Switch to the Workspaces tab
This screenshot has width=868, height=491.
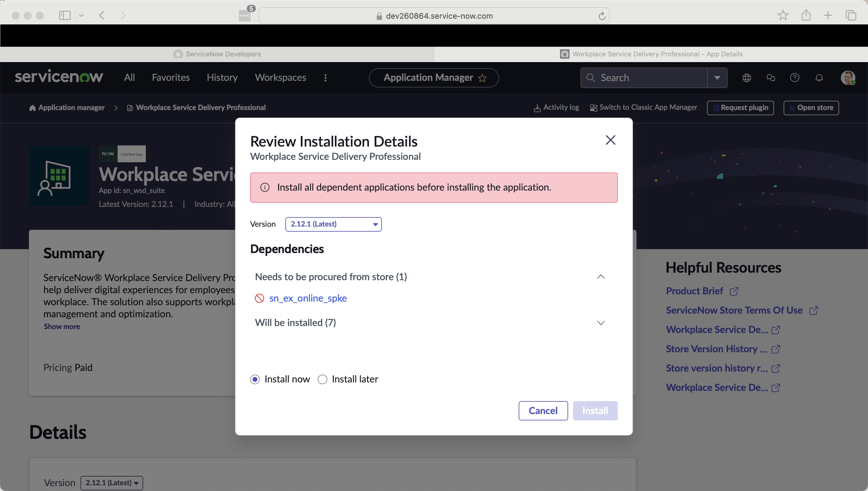280,78
